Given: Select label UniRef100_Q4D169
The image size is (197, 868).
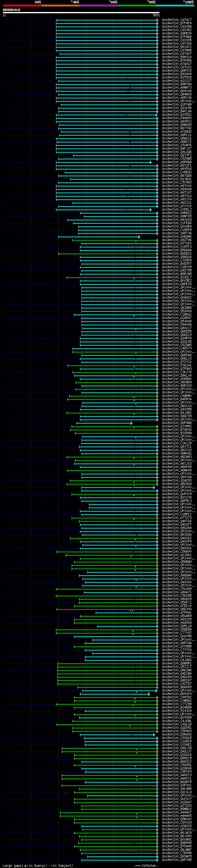Looking at the screenshot, I should [177, 677].
